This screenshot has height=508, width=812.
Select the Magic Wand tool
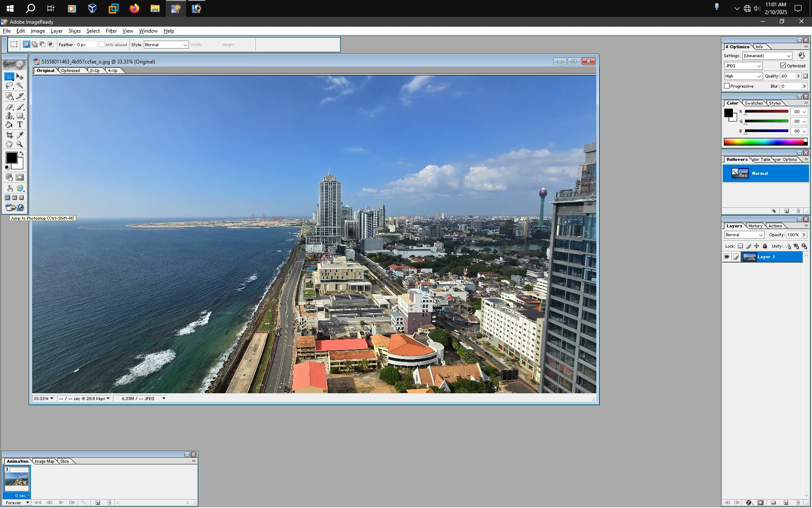click(20, 86)
